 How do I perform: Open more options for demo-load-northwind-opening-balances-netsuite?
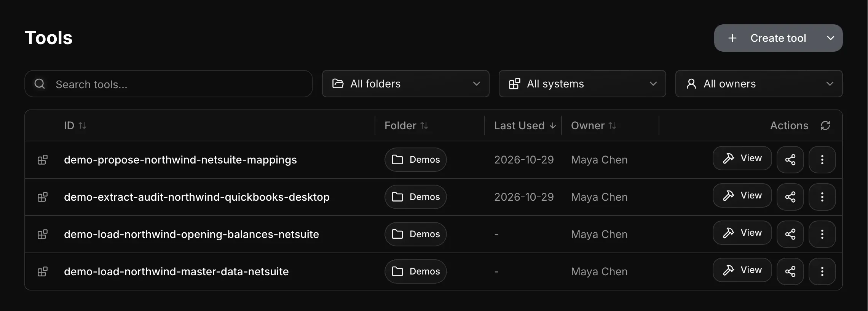(822, 234)
